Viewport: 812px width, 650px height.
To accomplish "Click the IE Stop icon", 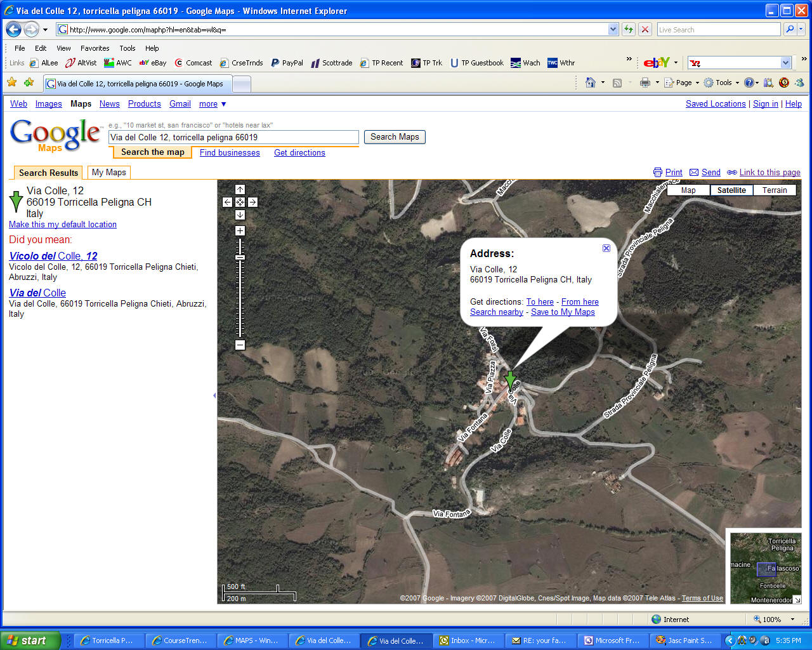I will [645, 29].
